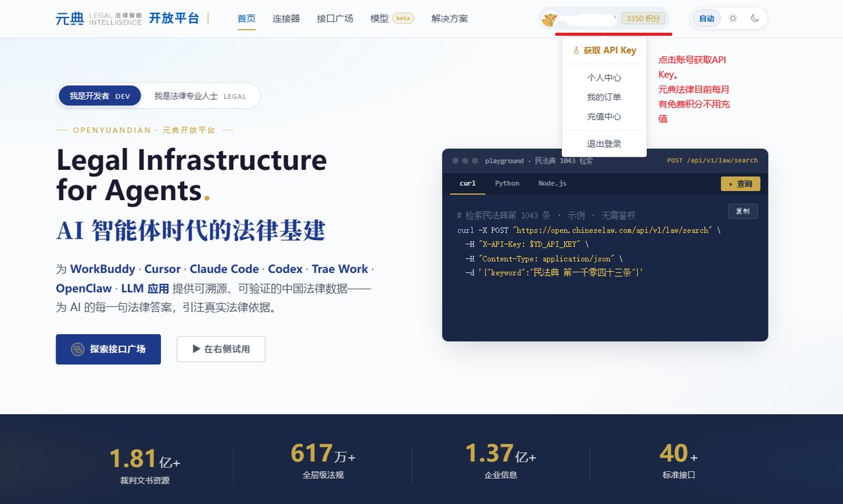This screenshot has width=843, height=504.
Task: Select 我是开发者 DEV role
Action: (x=100, y=96)
